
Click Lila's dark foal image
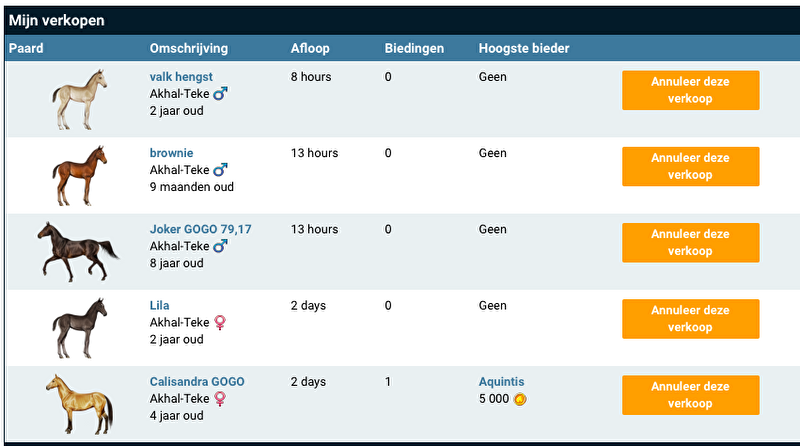[x=80, y=327]
